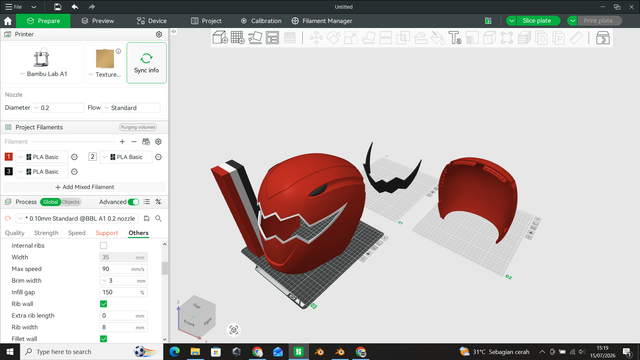Select the Rotate tool icon

point(333,38)
